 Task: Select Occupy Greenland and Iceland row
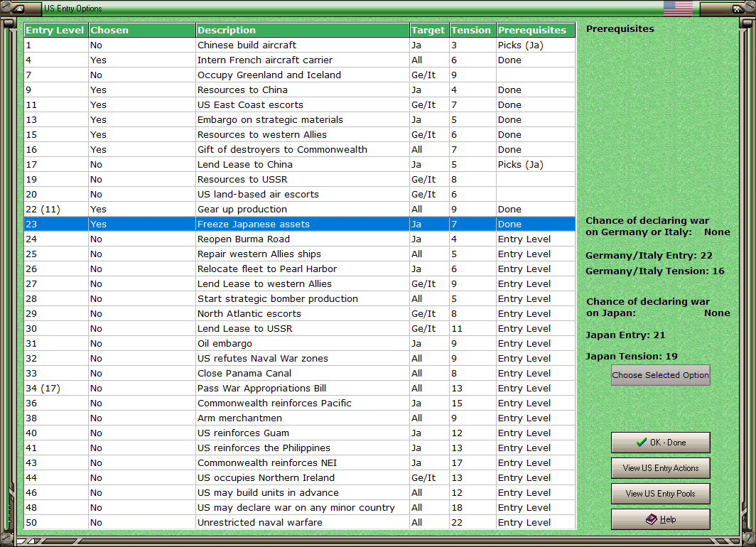[300, 75]
